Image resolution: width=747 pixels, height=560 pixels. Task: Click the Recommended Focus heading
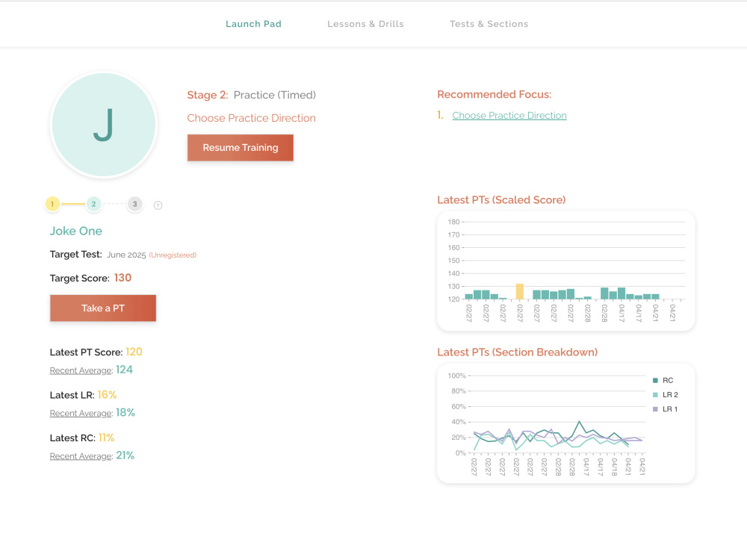[x=494, y=94]
